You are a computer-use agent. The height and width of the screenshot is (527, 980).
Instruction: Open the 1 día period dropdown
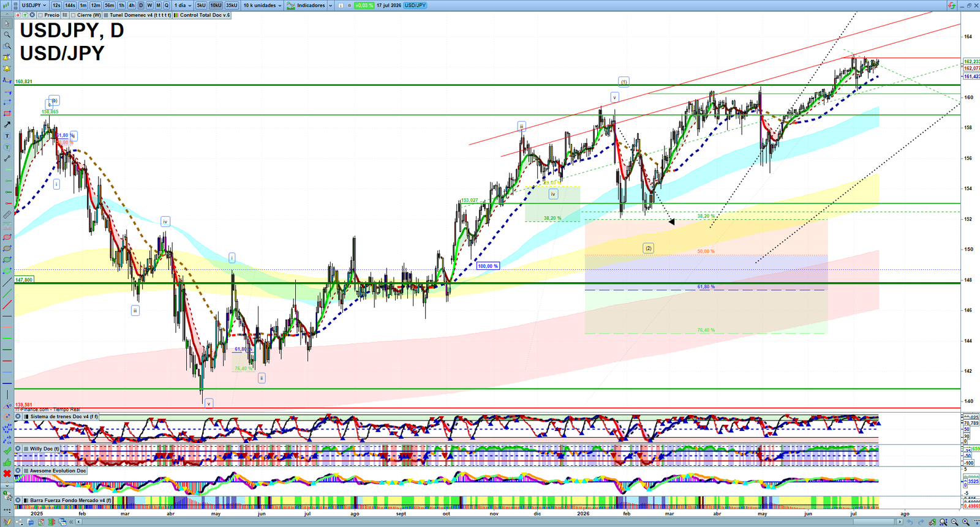point(183,6)
